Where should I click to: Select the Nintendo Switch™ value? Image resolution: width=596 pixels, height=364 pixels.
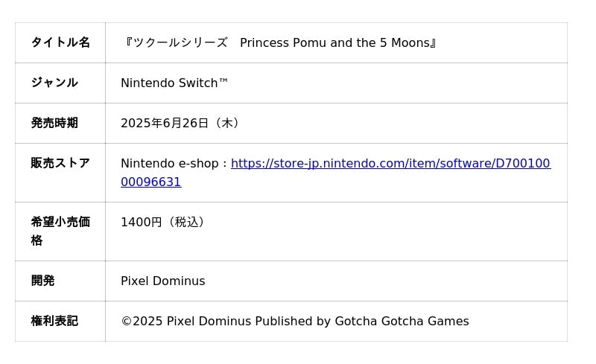pos(174,83)
